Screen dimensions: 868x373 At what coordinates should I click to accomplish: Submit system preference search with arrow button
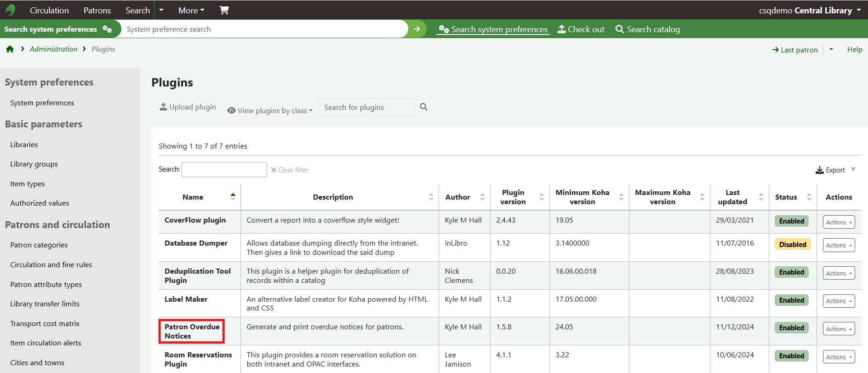(417, 29)
